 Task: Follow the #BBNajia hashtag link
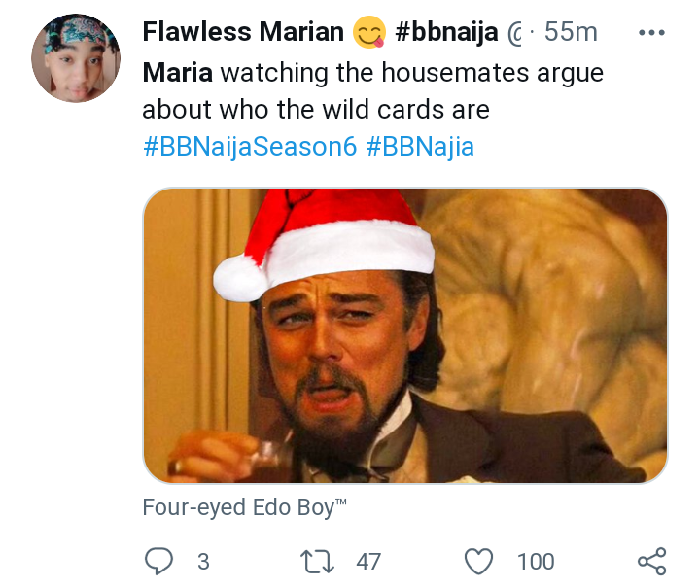click(x=420, y=149)
